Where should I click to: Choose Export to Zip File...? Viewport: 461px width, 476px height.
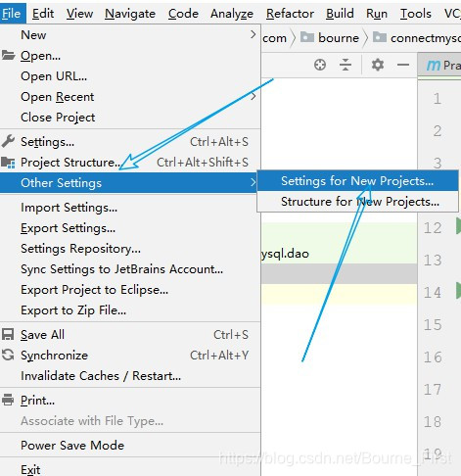[130, 310]
